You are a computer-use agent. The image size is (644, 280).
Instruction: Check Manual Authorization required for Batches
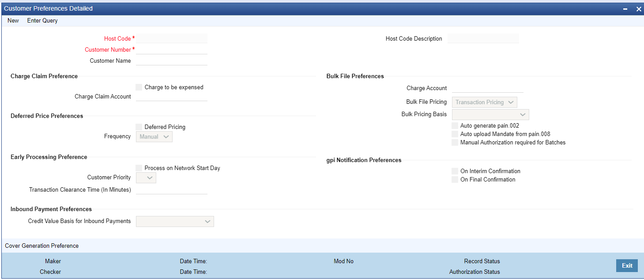[x=455, y=143]
